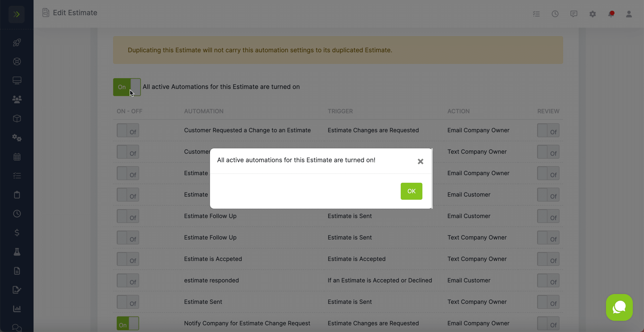The width and height of the screenshot is (644, 332).
Task: Open notifications bell with red dot
Action: [611, 14]
